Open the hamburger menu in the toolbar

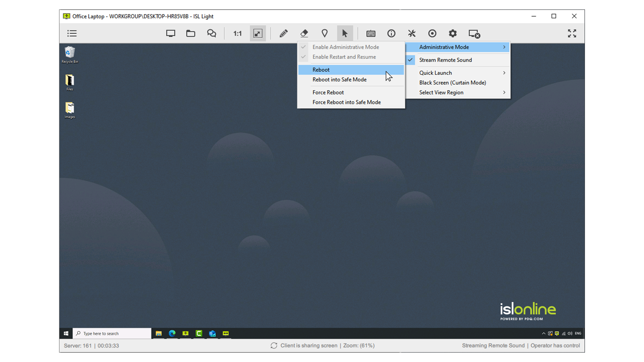tap(72, 34)
